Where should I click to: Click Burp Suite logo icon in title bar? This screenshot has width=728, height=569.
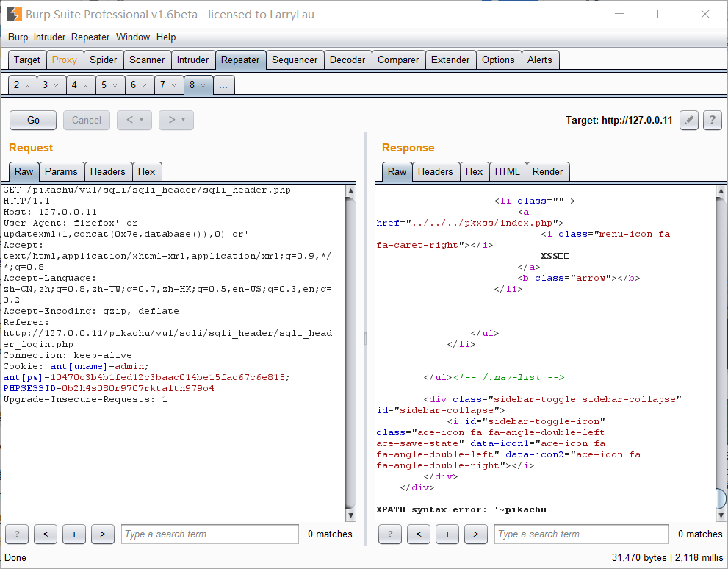(x=15, y=15)
